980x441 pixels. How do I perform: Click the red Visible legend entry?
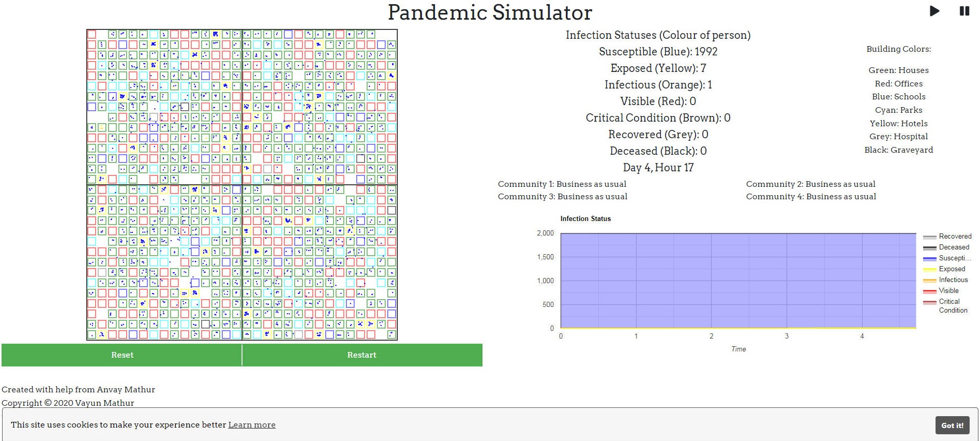(948, 291)
